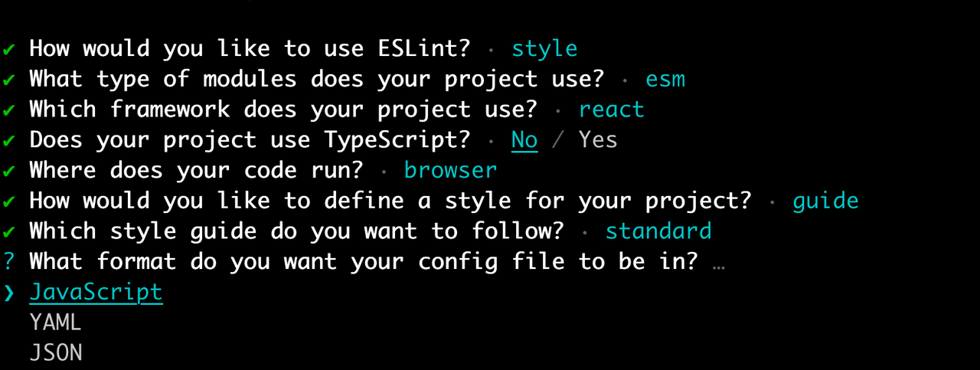
Task: Click the cyan selection arrow beside JavaScript
Action: tap(8, 293)
